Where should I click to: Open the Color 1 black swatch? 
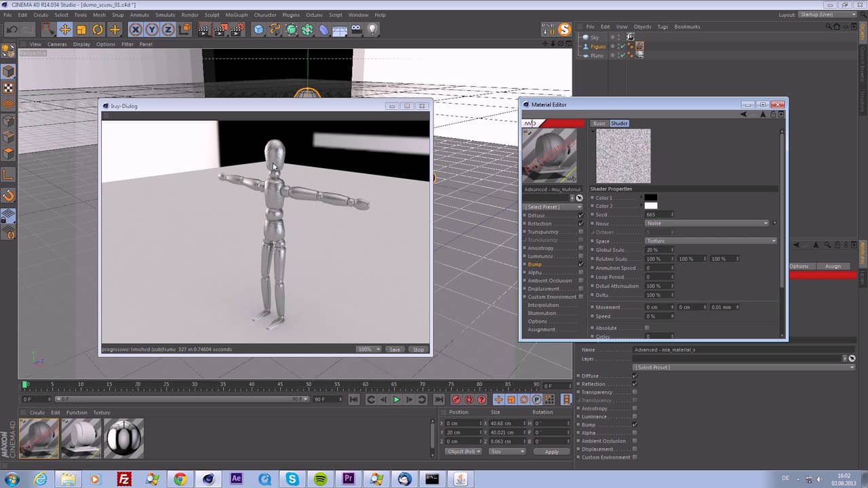click(650, 198)
